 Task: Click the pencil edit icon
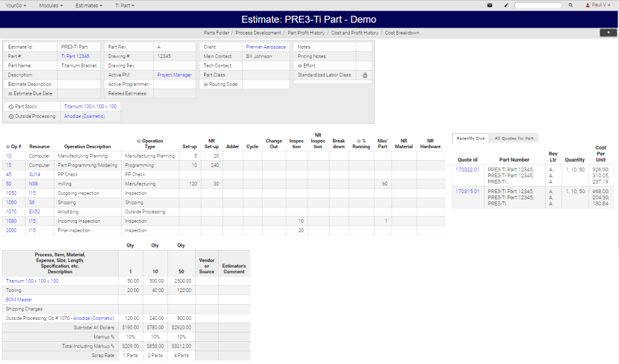click(506, 5)
